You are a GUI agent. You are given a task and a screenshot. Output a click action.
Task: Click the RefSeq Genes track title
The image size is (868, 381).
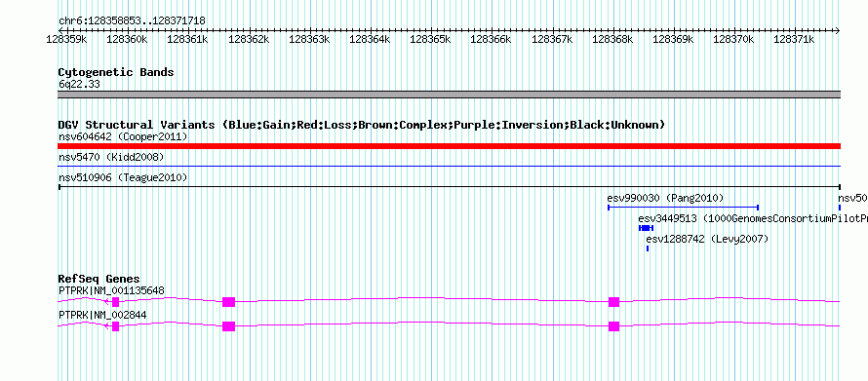[x=99, y=279]
